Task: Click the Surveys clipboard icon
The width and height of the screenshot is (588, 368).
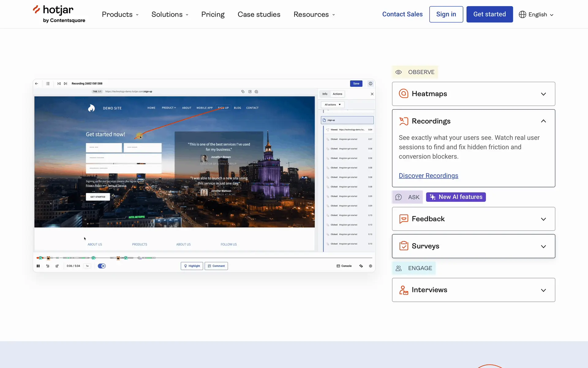Action: pos(404,246)
